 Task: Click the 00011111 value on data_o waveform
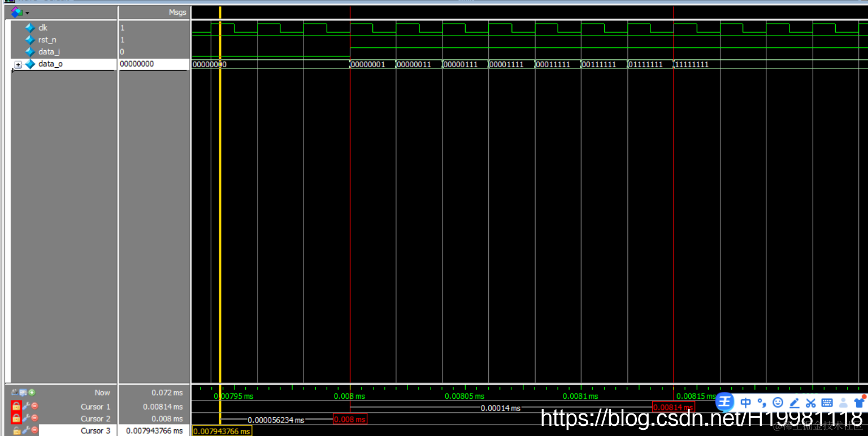pos(553,64)
